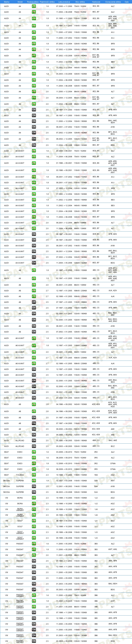The width and height of the screenshot is (132, 644).
Task: Select date cell 06.2009 -> 05.2010
Action: click(64, 469)
